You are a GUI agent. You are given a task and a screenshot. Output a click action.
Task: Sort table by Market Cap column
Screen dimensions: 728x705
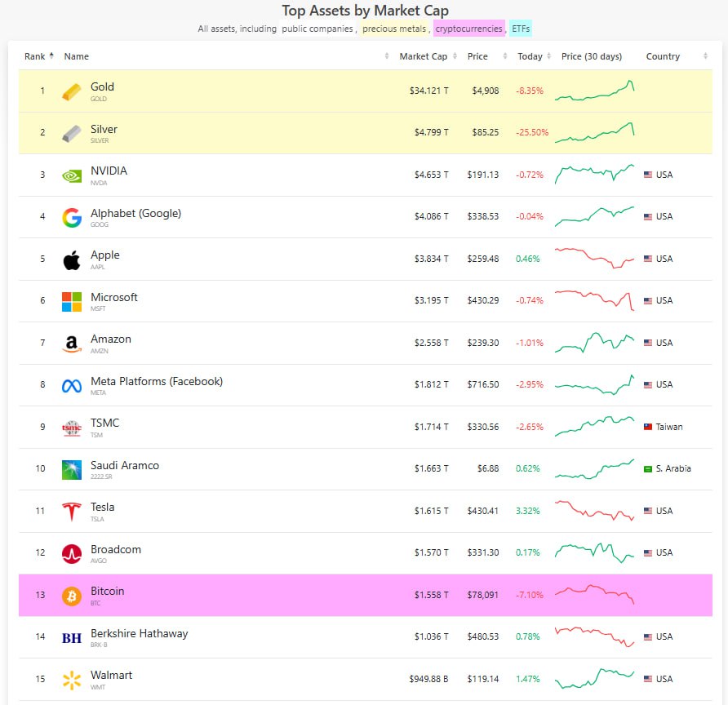[423, 56]
